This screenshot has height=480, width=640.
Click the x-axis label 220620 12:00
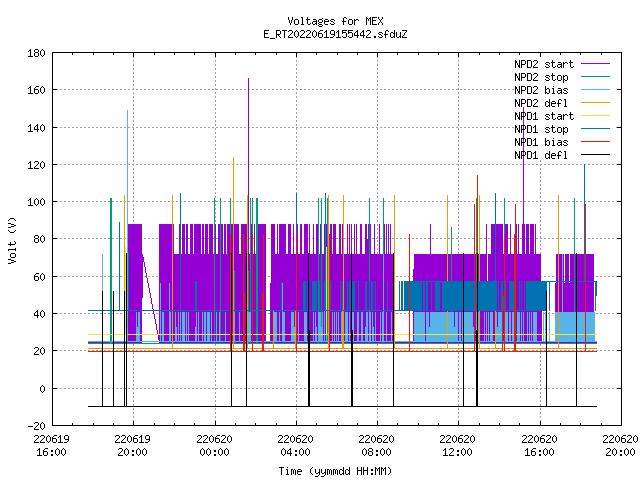coord(458,446)
